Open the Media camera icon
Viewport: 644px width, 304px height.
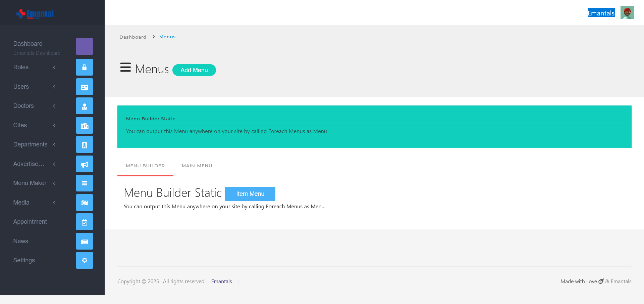click(84, 203)
